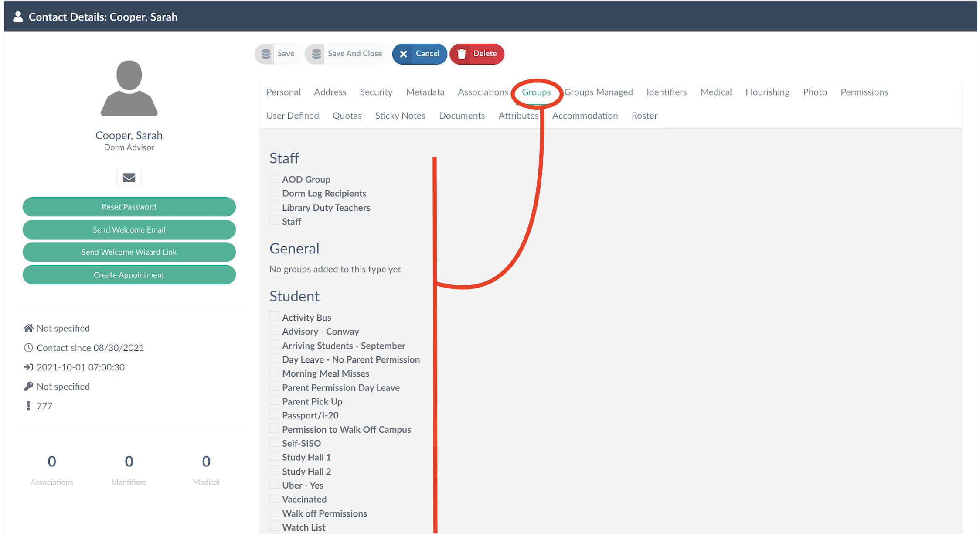This screenshot has width=980, height=534.
Task: Click the Save And Close database icon
Action: 316,54
